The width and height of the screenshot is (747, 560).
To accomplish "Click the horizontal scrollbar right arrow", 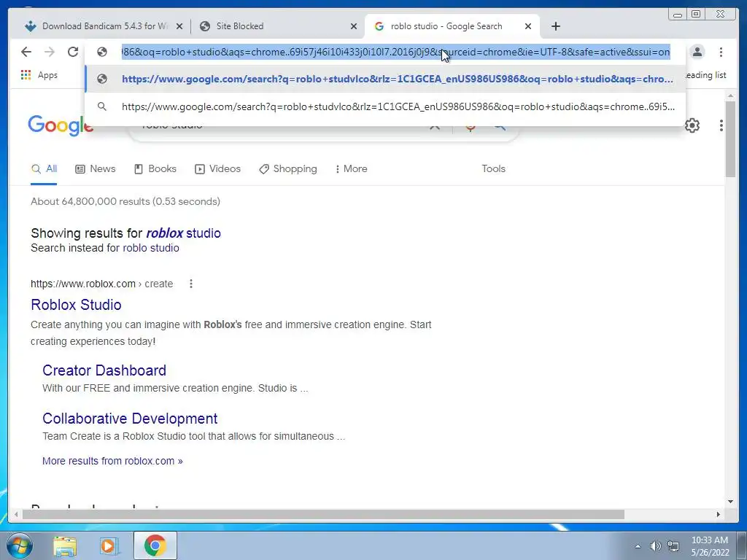I will point(718,514).
